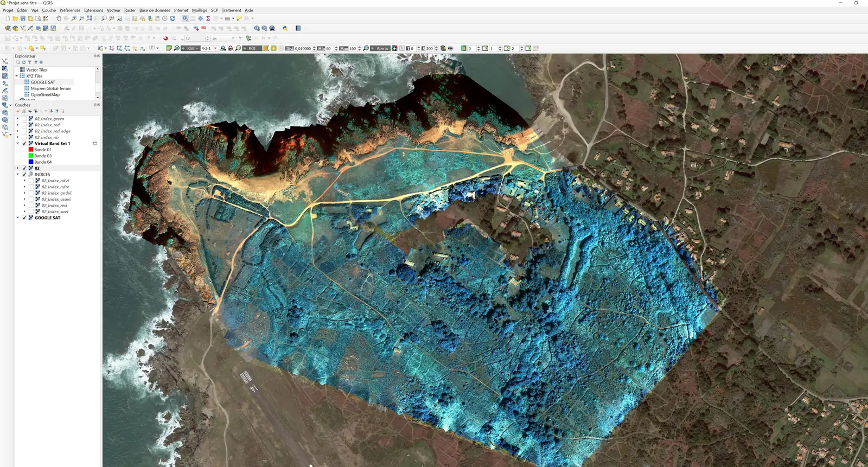Show the 02_index_ndvi layer
Image resolution: width=868 pixels, height=467 pixels.
pyautogui.click(x=31, y=181)
